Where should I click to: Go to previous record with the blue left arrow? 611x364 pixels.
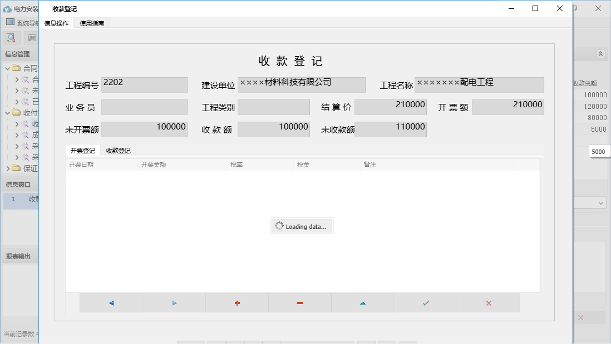111,302
